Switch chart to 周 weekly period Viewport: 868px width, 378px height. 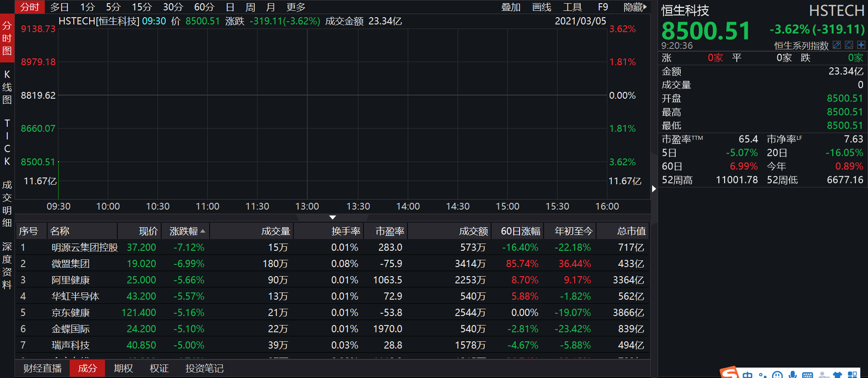pos(250,7)
